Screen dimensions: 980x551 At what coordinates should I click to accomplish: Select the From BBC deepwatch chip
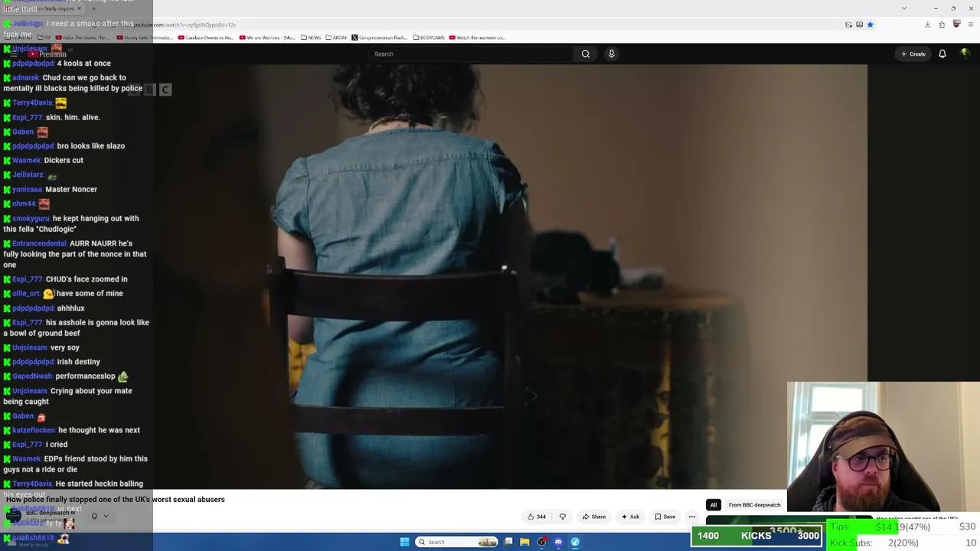(x=755, y=505)
